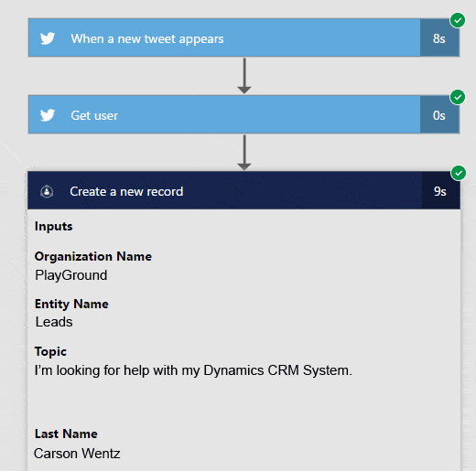Click the Carson Wentz last name value
The height and width of the screenshot is (471, 476).
(77, 454)
